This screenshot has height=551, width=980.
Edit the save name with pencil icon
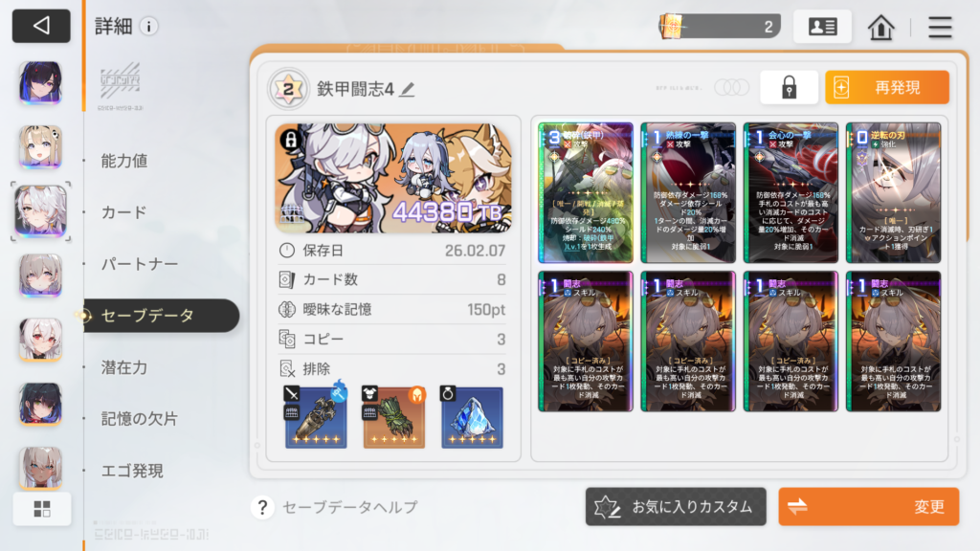coord(408,89)
